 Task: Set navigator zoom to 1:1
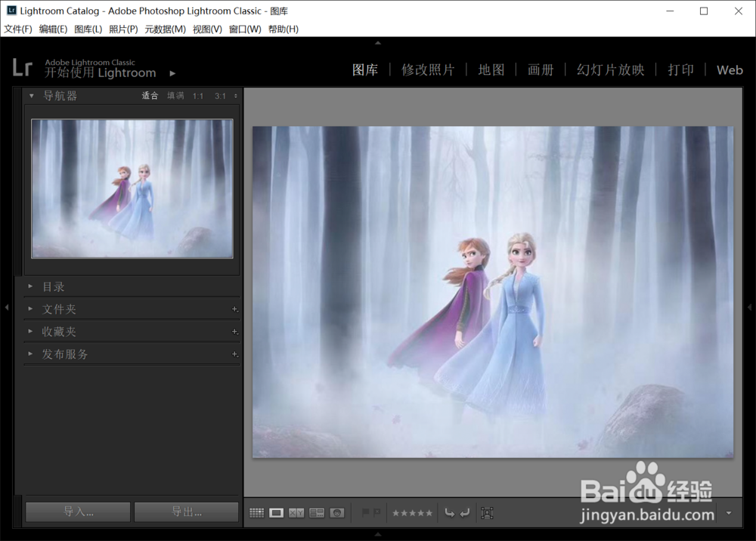(197, 97)
